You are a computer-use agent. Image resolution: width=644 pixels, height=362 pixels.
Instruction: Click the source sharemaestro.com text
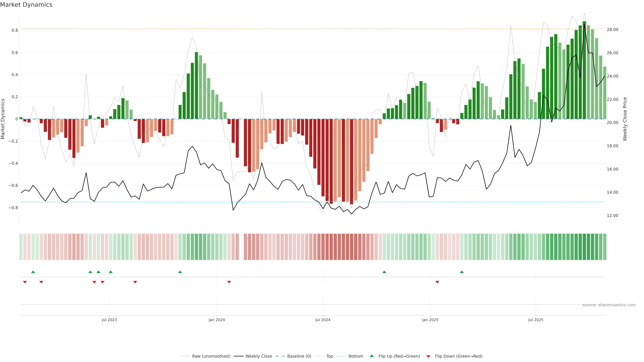click(609, 305)
